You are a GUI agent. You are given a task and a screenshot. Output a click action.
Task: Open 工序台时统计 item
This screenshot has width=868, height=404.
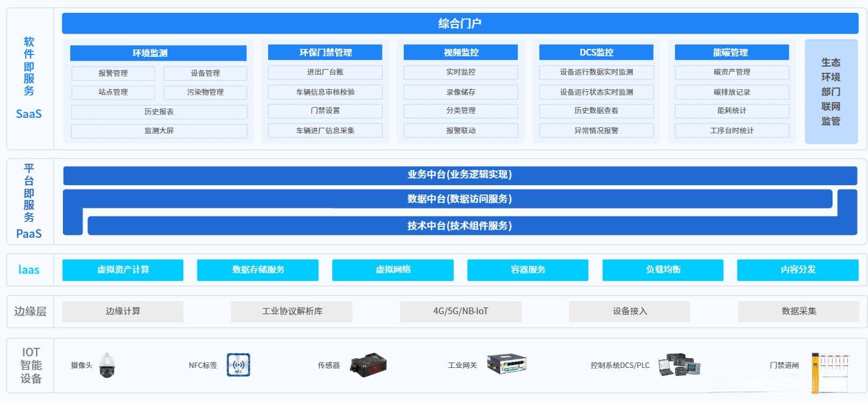click(732, 130)
